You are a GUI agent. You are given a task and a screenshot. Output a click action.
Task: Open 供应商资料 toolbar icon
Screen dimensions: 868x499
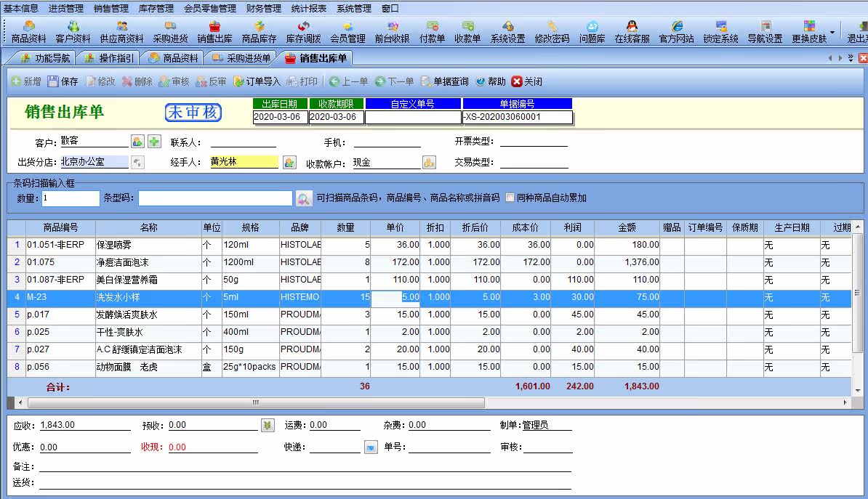(122, 32)
